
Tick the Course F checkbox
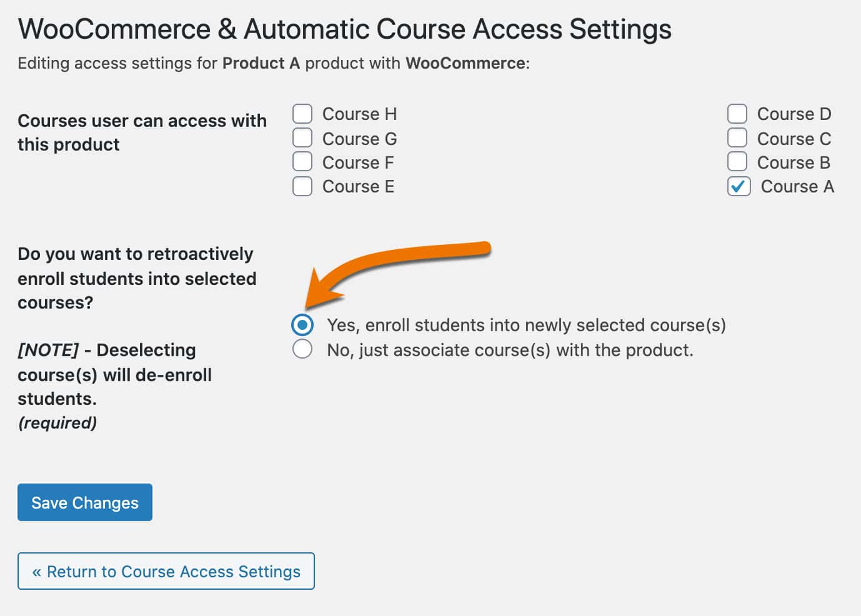[x=302, y=161]
